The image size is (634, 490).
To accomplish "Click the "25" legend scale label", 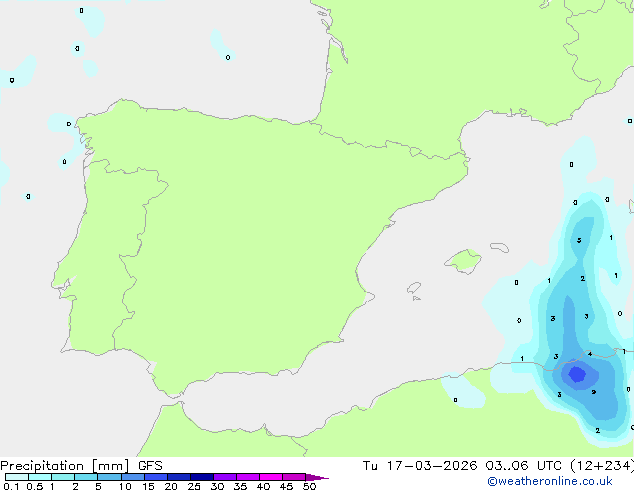I will [194, 486].
